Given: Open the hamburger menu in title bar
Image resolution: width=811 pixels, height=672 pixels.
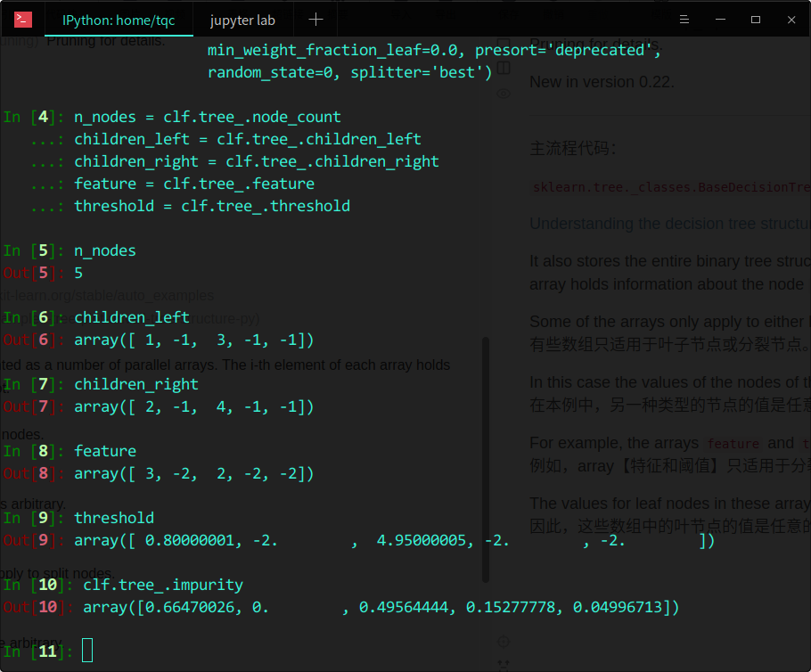Looking at the screenshot, I should (x=684, y=20).
